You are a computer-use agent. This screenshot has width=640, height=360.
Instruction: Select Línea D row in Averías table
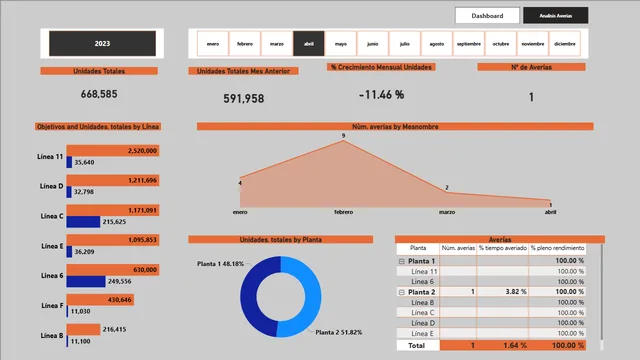[x=491, y=323]
